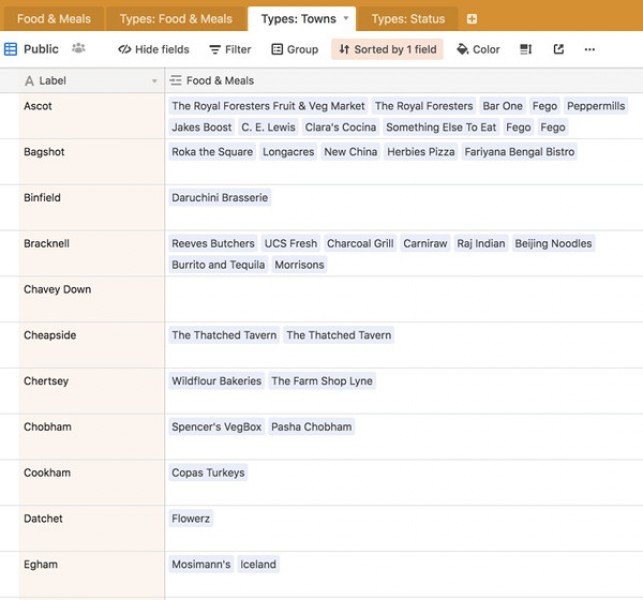Switch to the Food & Meals tab
The height and width of the screenshot is (600, 643).
(53, 19)
